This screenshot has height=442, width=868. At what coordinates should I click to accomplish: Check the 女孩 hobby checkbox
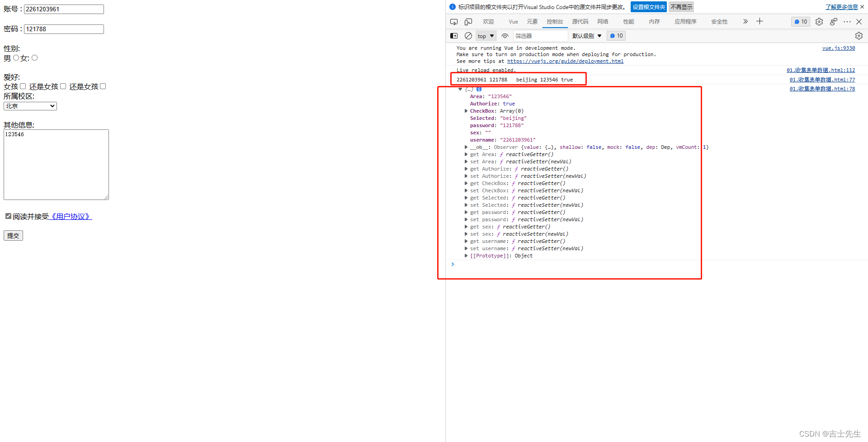click(23, 86)
